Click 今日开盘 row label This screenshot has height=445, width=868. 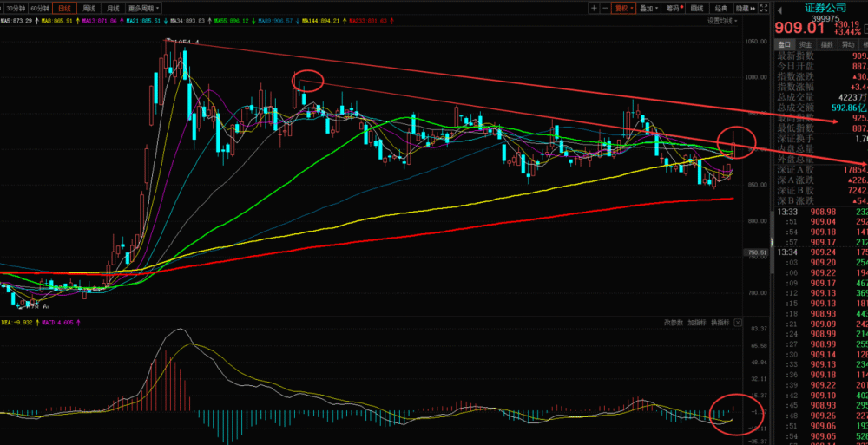click(796, 67)
